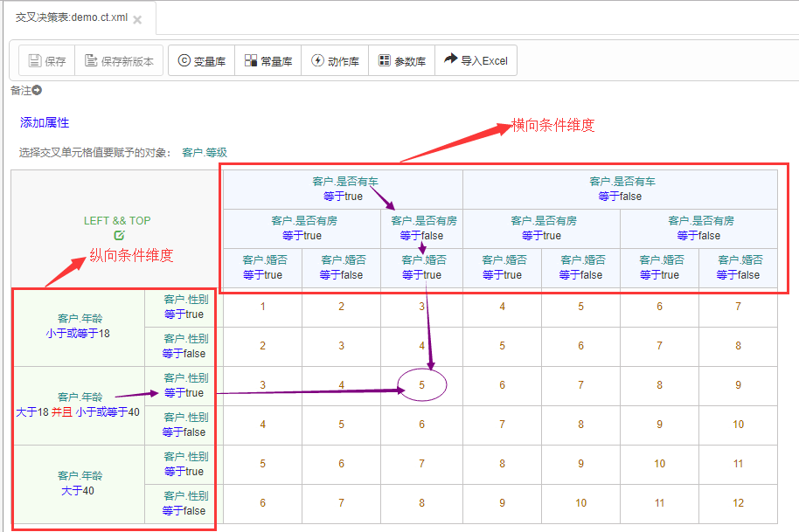The height and width of the screenshot is (532, 799).
Task: Close the demo.ct.xml tab
Action: click(137, 20)
